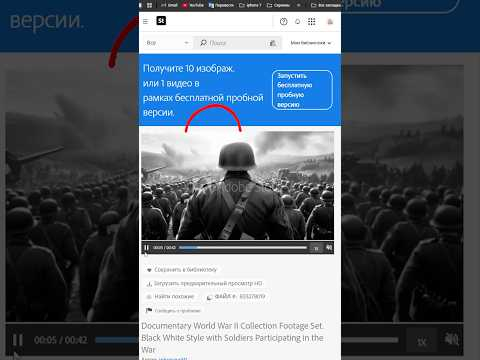Click into the 'Поиск' search field
Image resolution: width=480 pixels, height=360 pixels.
(232, 43)
